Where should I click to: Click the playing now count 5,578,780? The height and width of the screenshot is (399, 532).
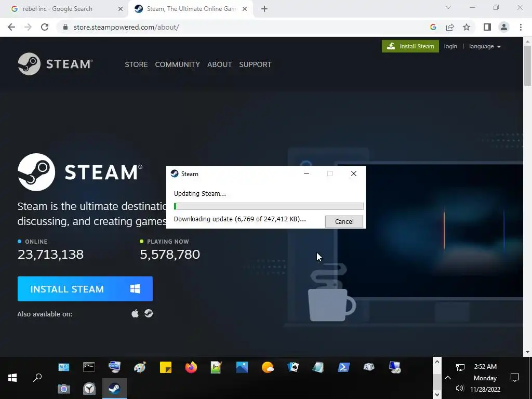pyautogui.click(x=170, y=255)
